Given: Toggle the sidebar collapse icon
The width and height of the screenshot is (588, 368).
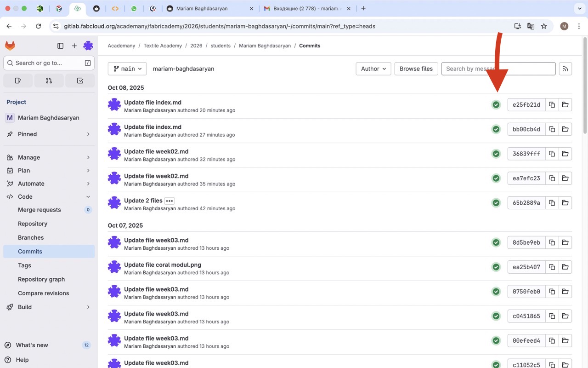Looking at the screenshot, I should point(60,46).
